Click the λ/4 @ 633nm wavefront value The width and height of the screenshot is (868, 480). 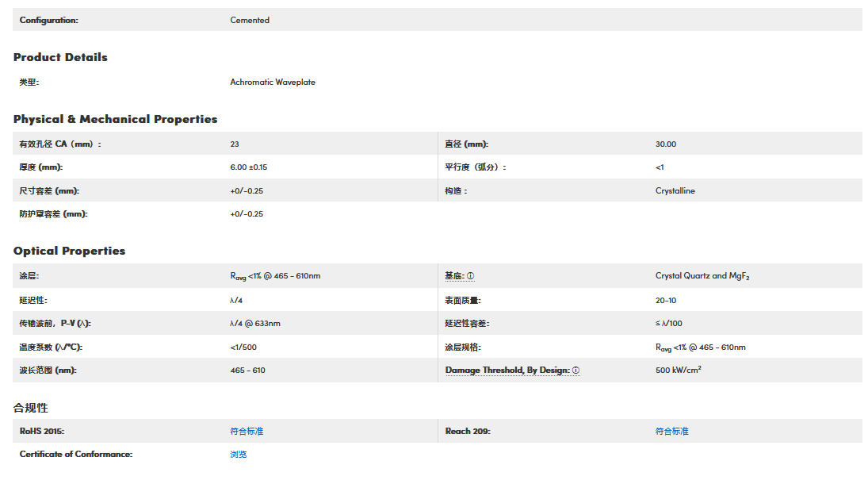(255, 324)
